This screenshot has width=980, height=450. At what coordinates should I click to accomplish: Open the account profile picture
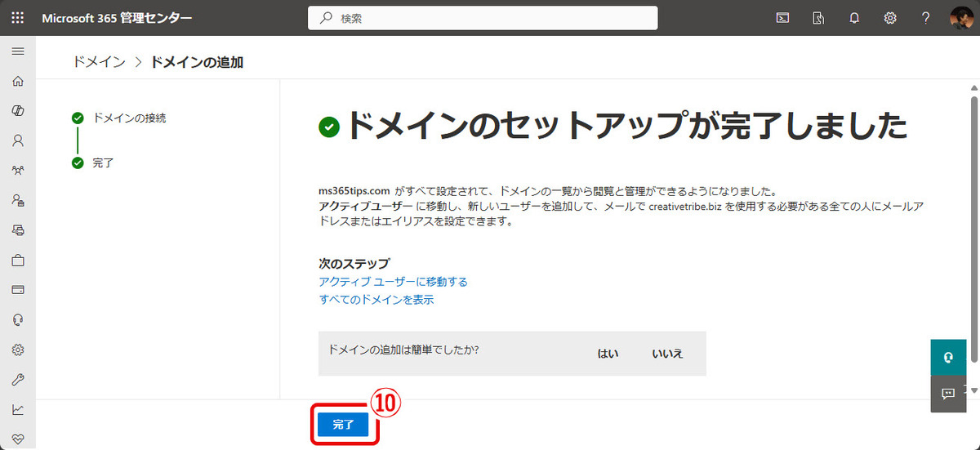click(962, 18)
